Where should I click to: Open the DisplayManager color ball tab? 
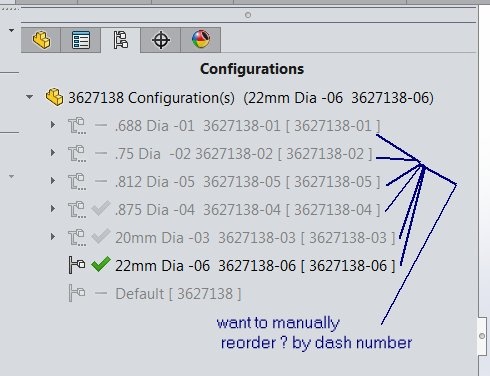pos(201,40)
